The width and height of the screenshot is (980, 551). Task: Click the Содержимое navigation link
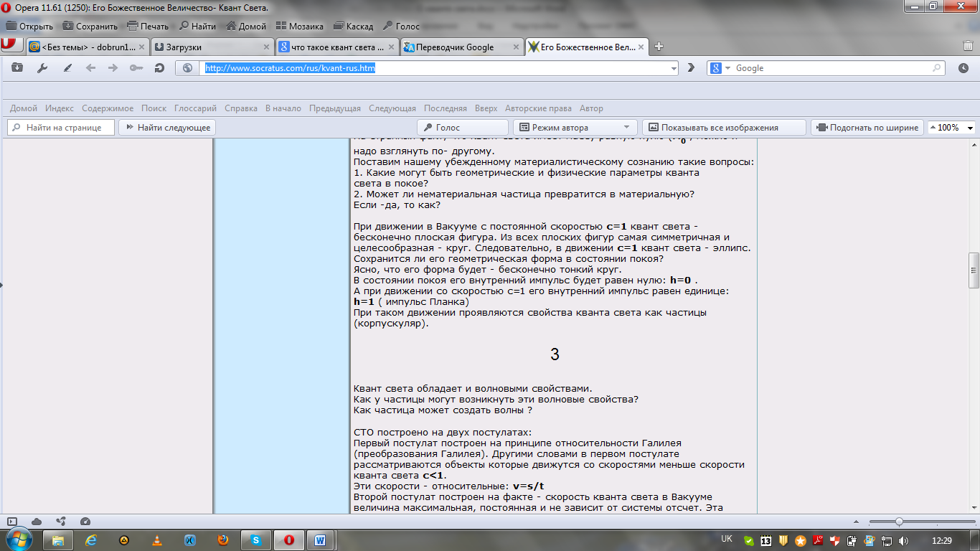click(x=108, y=108)
